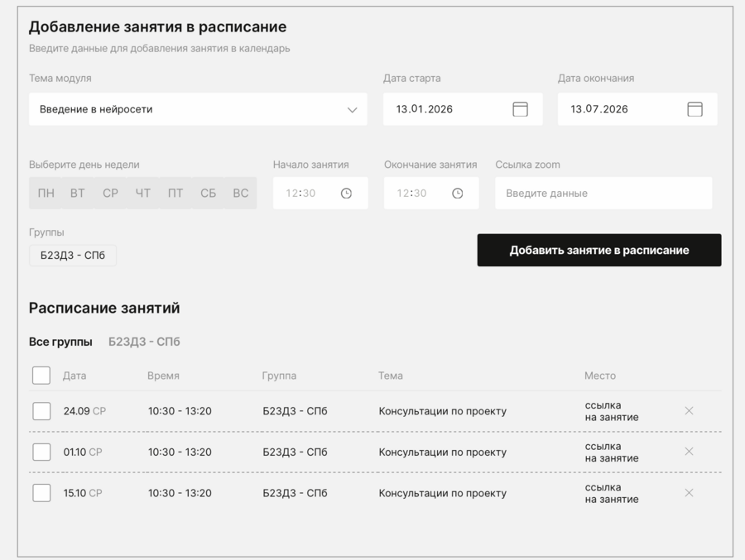
Task: Click the Тема column header
Action: (x=391, y=376)
